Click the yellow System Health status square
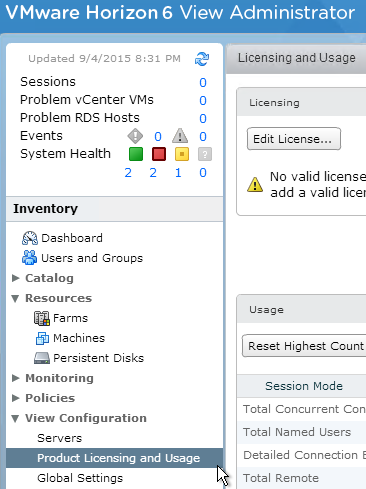The width and height of the screenshot is (366, 489). [x=182, y=154]
